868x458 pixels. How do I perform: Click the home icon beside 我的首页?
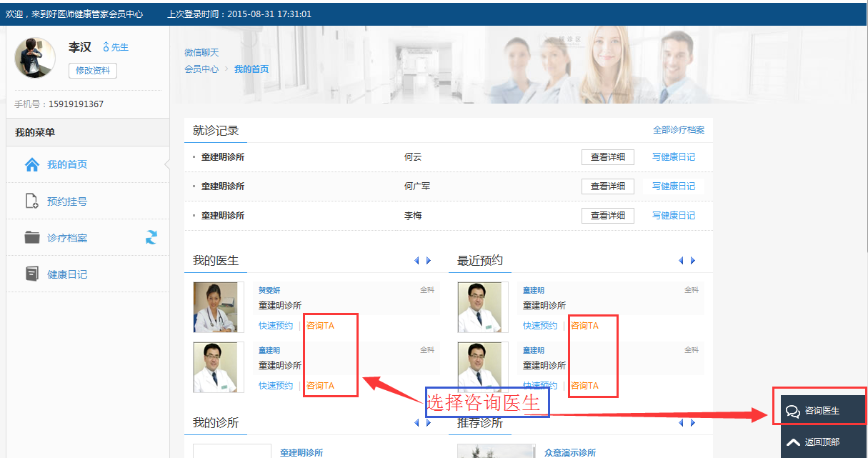click(33, 163)
